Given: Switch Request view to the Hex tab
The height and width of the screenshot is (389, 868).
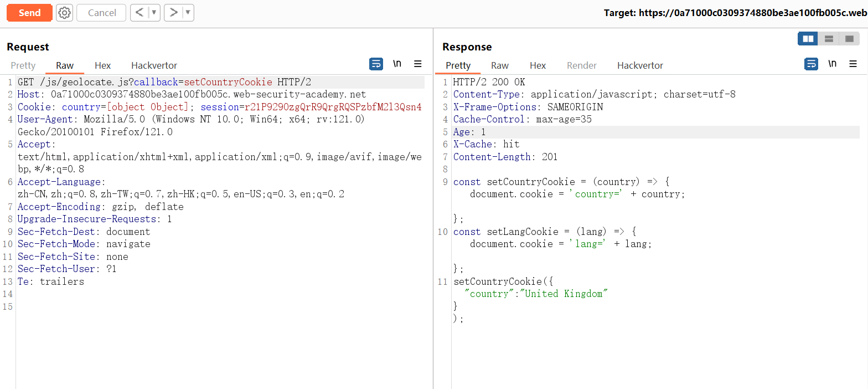Looking at the screenshot, I should 102,65.
